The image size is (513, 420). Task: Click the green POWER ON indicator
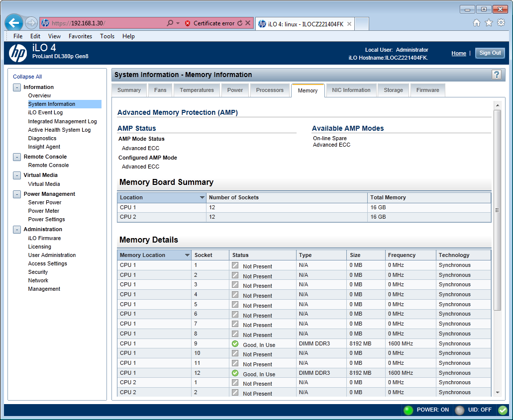pyautogui.click(x=409, y=410)
